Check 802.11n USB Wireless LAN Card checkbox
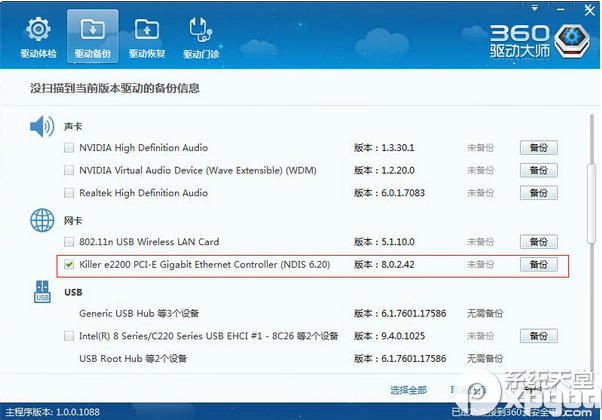 click(x=69, y=242)
